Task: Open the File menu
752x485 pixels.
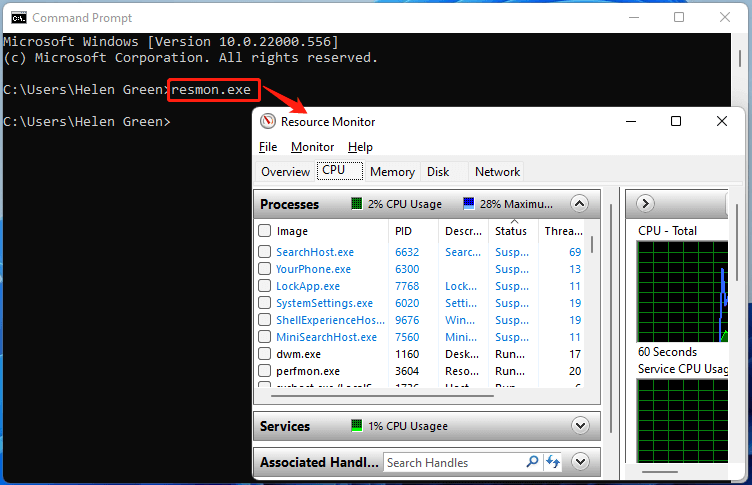Action: tap(268, 147)
